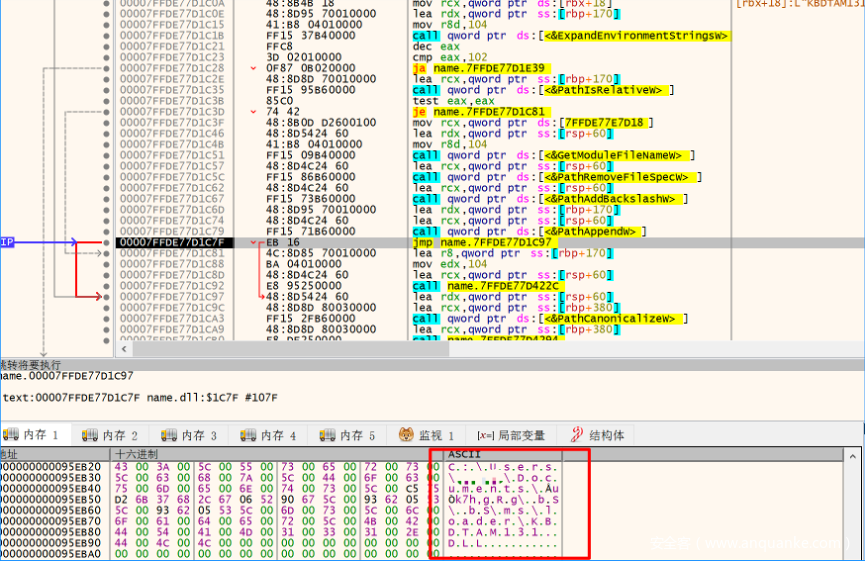Open the 结构体 struct tab icon
This screenshot has width=866, height=562.
click(577, 435)
